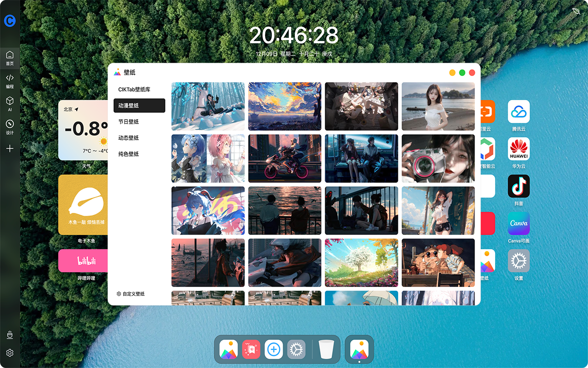Open the red bookmark app in dock

(x=251, y=350)
